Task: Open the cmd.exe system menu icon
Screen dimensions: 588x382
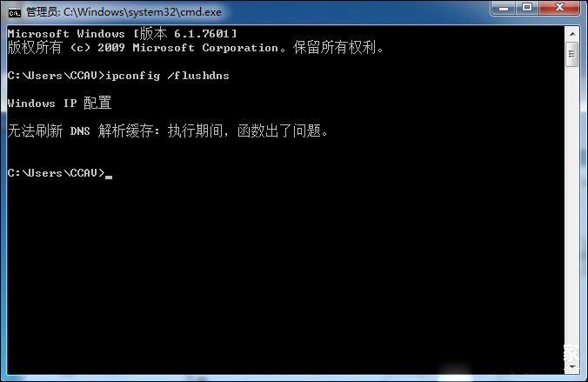Action: (x=15, y=13)
